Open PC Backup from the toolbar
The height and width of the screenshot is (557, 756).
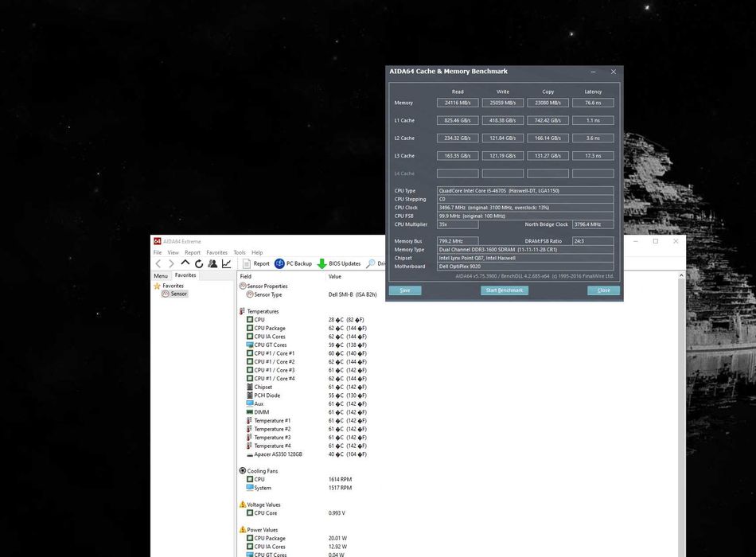pyautogui.click(x=293, y=263)
